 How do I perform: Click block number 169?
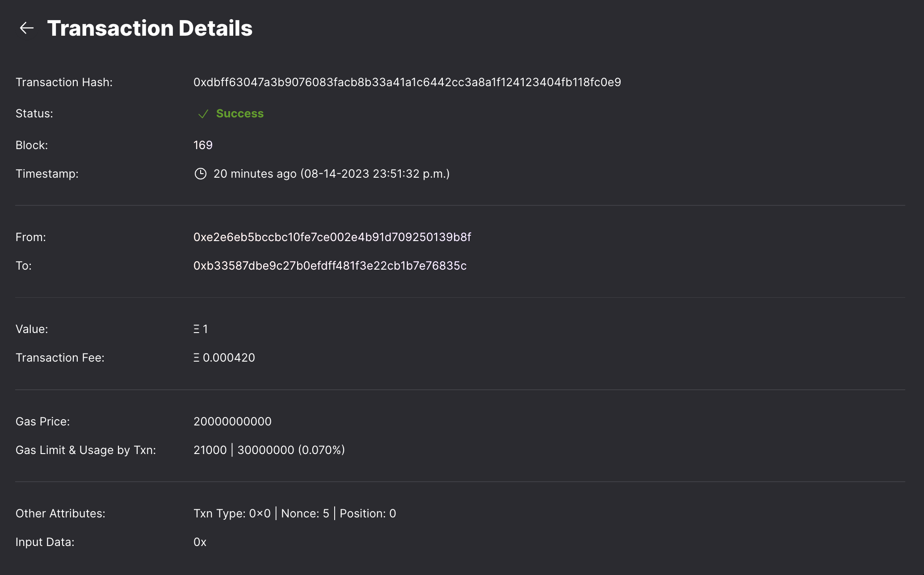203,145
